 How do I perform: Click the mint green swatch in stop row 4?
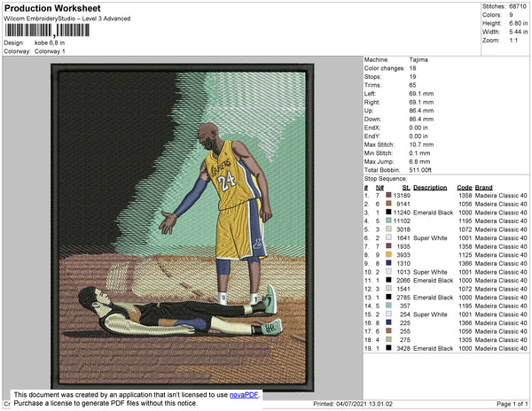click(389, 221)
